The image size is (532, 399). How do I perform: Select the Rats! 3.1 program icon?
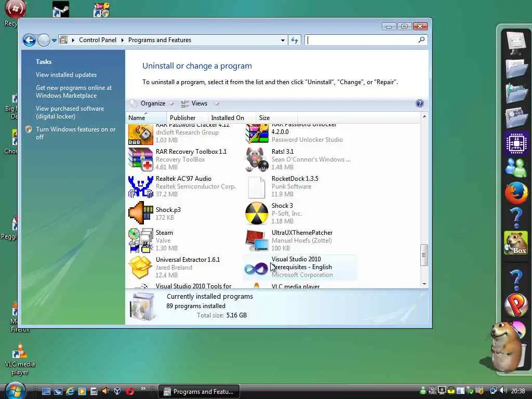(x=257, y=159)
